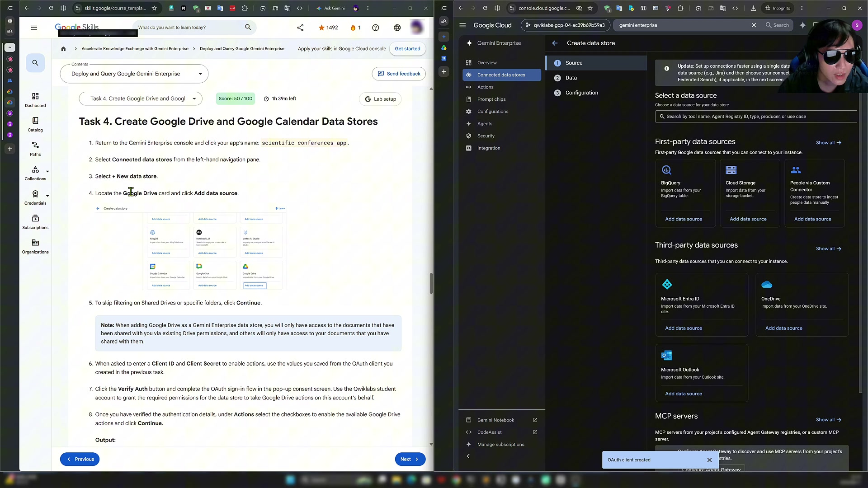Image resolution: width=868 pixels, height=488 pixels.
Task: Open Subscriptions in Skills sidebar
Action: [35, 222]
